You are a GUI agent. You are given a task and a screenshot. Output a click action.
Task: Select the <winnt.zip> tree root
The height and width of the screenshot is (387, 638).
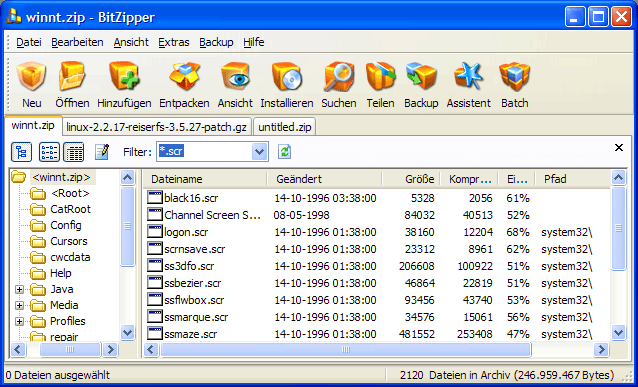point(61,177)
